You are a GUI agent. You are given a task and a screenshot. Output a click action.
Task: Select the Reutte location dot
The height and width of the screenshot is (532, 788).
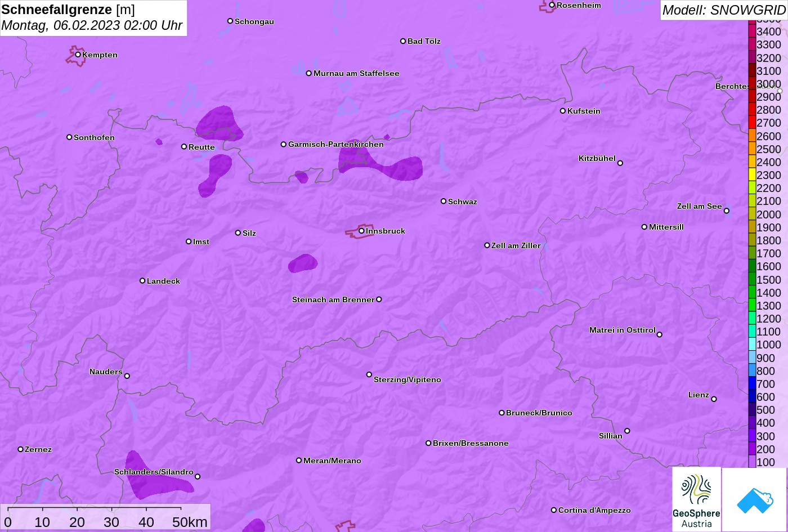pyautogui.click(x=184, y=146)
